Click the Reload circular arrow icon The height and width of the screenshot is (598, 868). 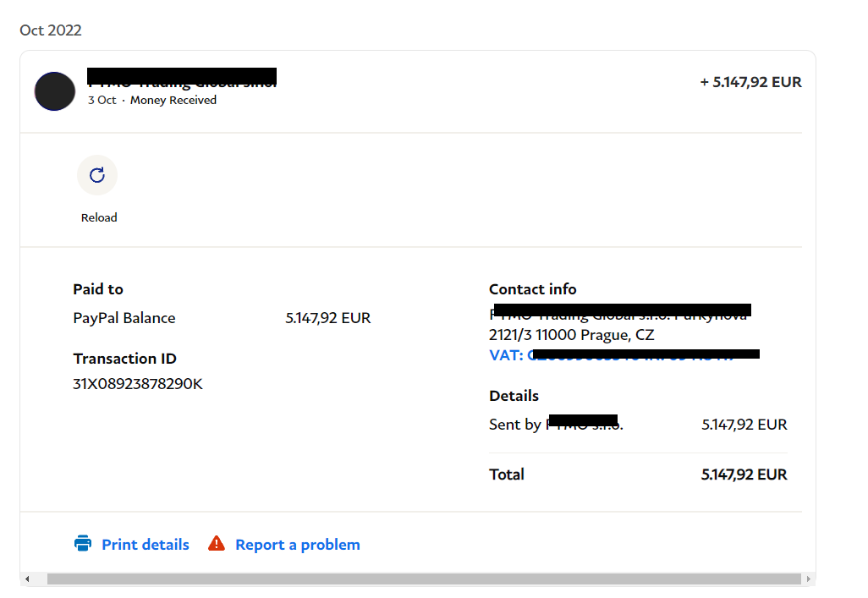(x=97, y=175)
